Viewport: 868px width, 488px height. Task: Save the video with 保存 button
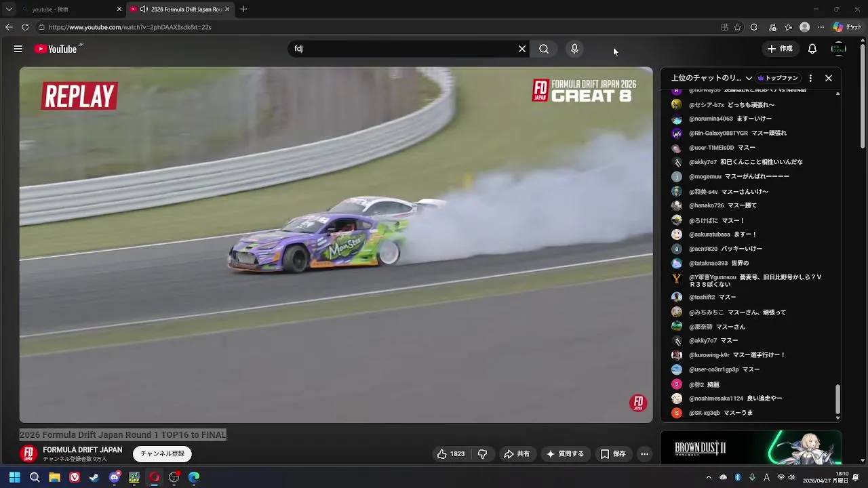point(613,454)
